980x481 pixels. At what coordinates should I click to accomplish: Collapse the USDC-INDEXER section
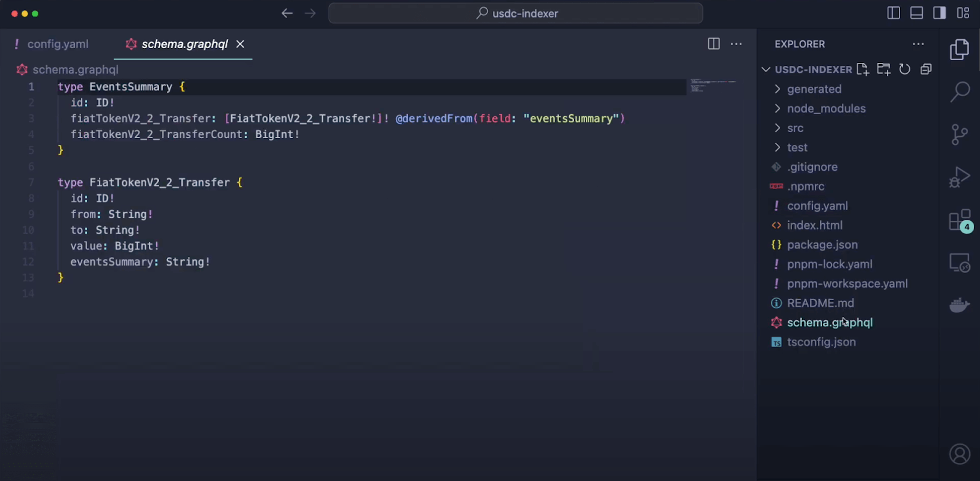pos(766,69)
